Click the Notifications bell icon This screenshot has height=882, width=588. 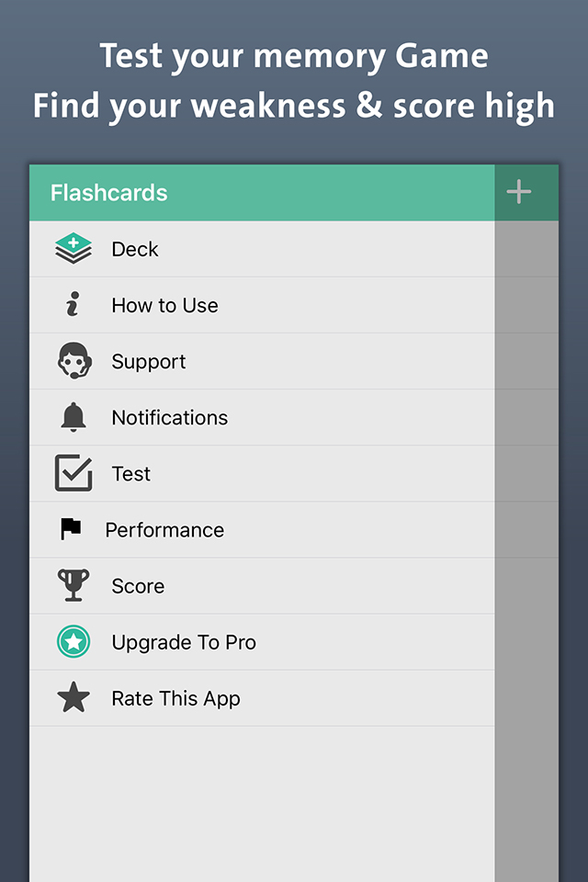pyautogui.click(x=73, y=417)
